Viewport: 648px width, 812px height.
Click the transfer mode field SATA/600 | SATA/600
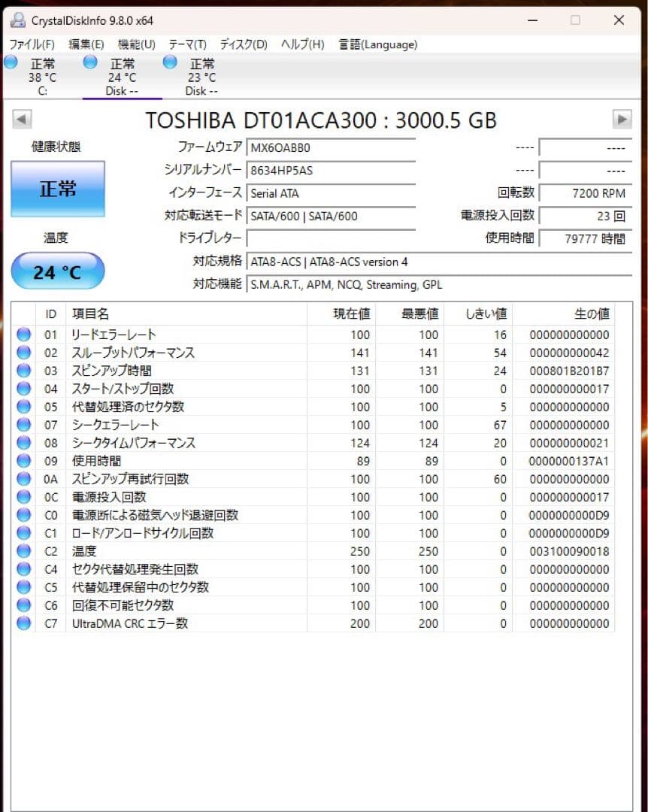331,216
